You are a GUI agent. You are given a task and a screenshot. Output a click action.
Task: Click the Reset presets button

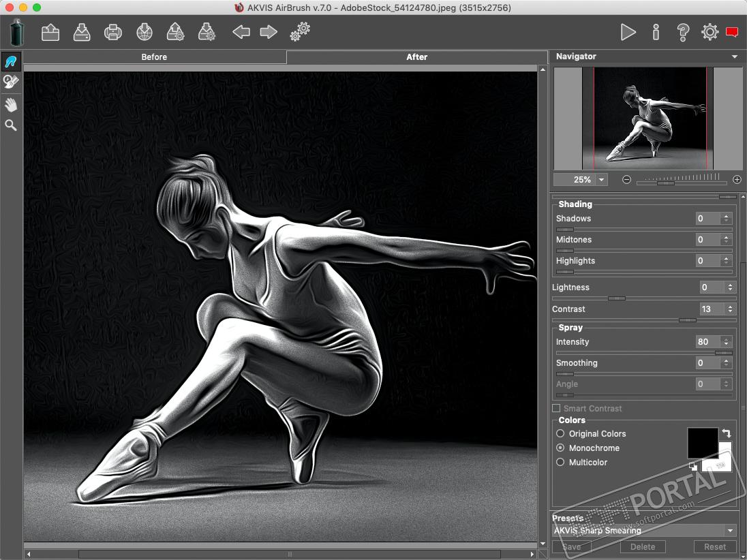(x=715, y=546)
